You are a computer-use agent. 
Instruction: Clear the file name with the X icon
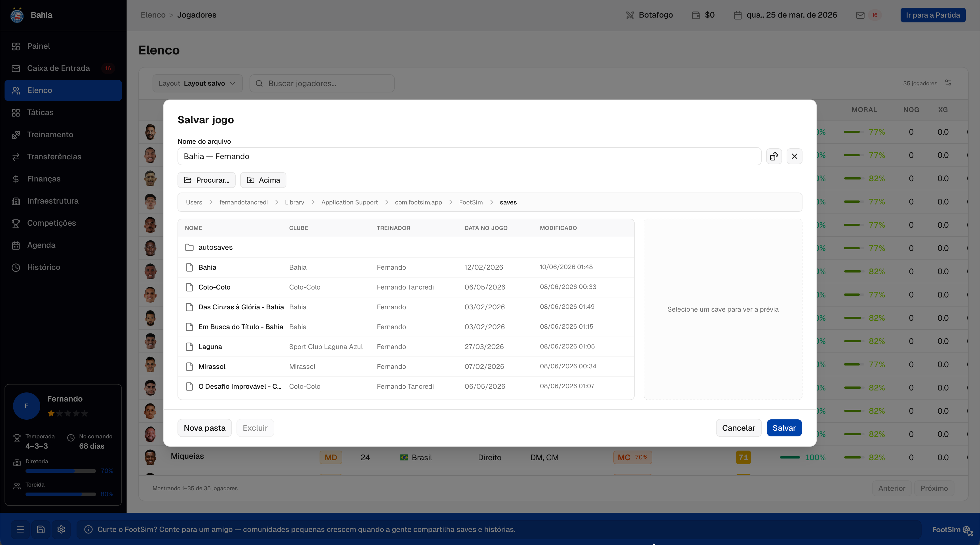(x=794, y=156)
